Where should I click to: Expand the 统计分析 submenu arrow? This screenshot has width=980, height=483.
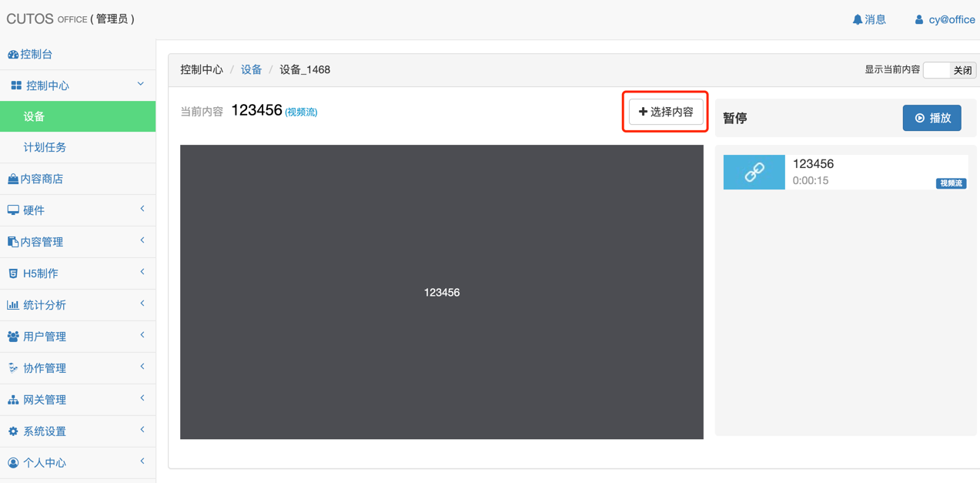pyautogui.click(x=142, y=304)
